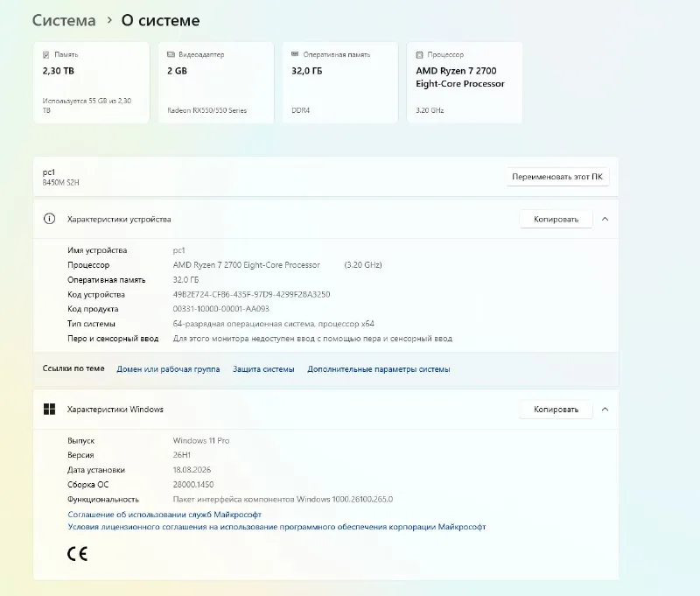Open the Видеоадаптер 2 GB card
Screen dimensions: 700x596
pyautogui.click(x=215, y=82)
